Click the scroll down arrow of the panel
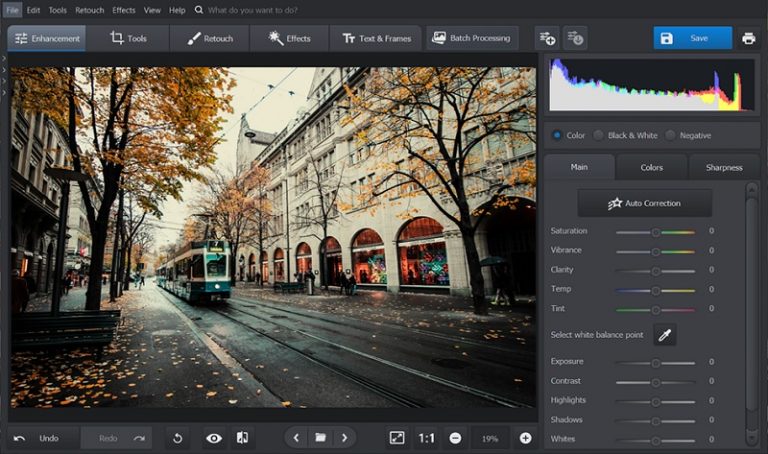Image resolution: width=768 pixels, height=454 pixels. 751,437
